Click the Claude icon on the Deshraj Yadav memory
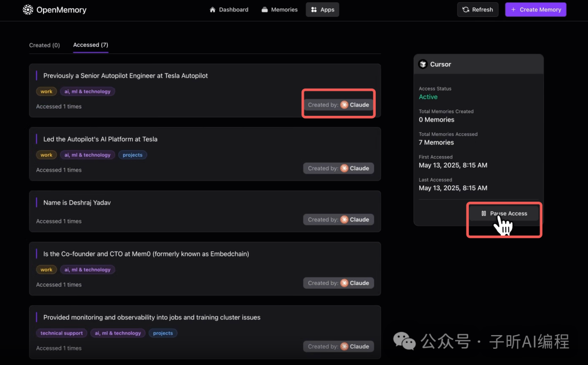The image size is (588, 365). coord(344,220)
